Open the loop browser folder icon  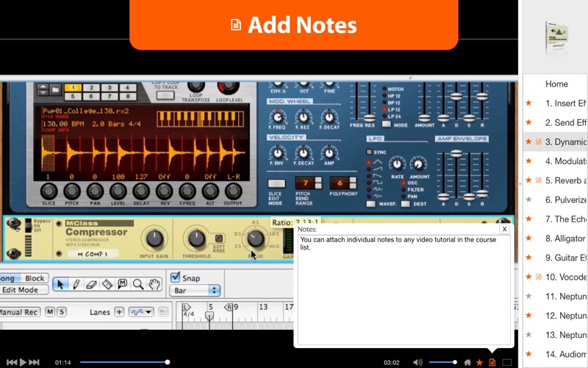(56, 90)
